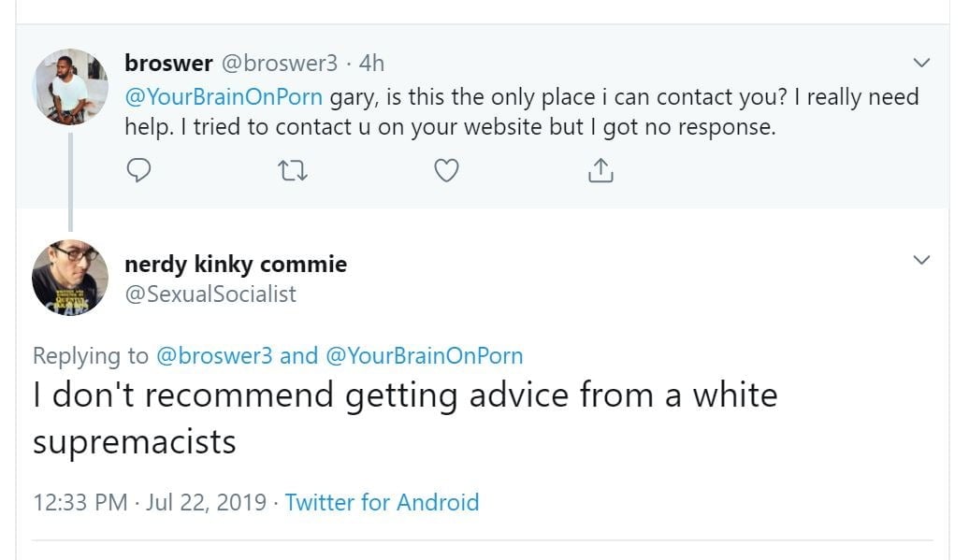Open the Twitter for Android link
Image resolution: width=969 pixels, height=560 pixels.
tap(382, 502)
